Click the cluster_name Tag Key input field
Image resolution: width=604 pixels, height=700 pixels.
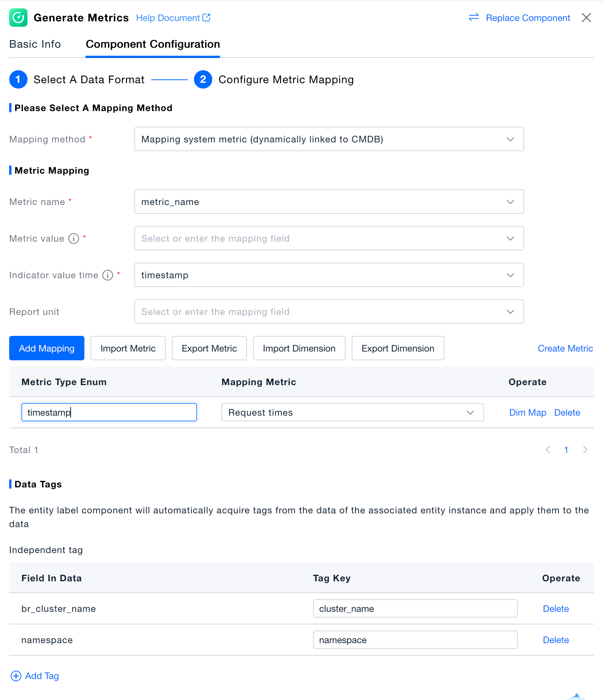coord(415,609)
